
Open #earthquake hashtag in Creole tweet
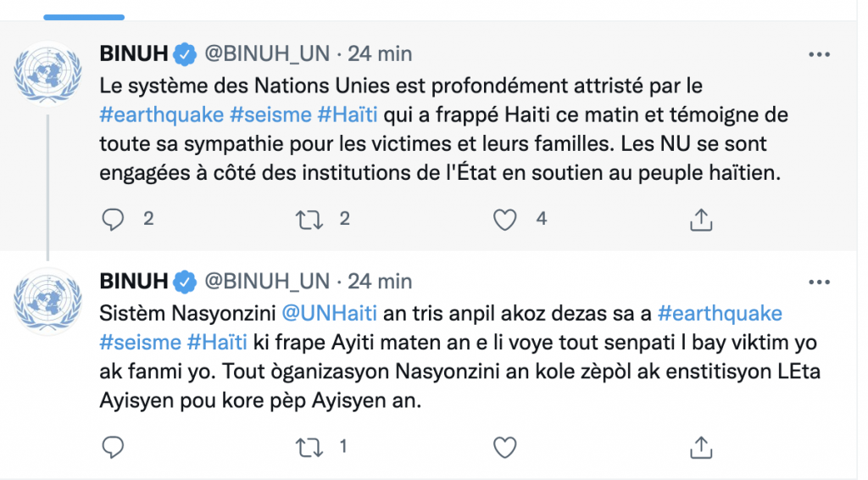pyautogui.click(x=719, y=314)
